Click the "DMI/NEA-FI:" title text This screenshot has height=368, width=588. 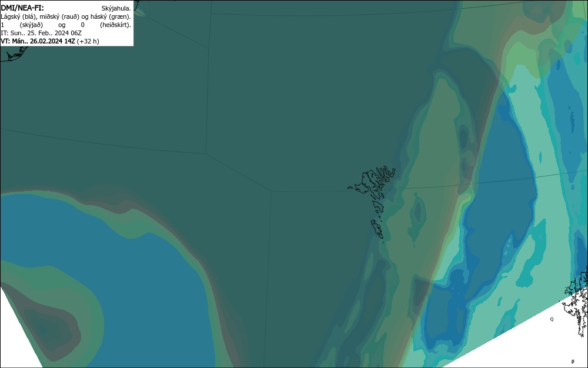point(22,8)
